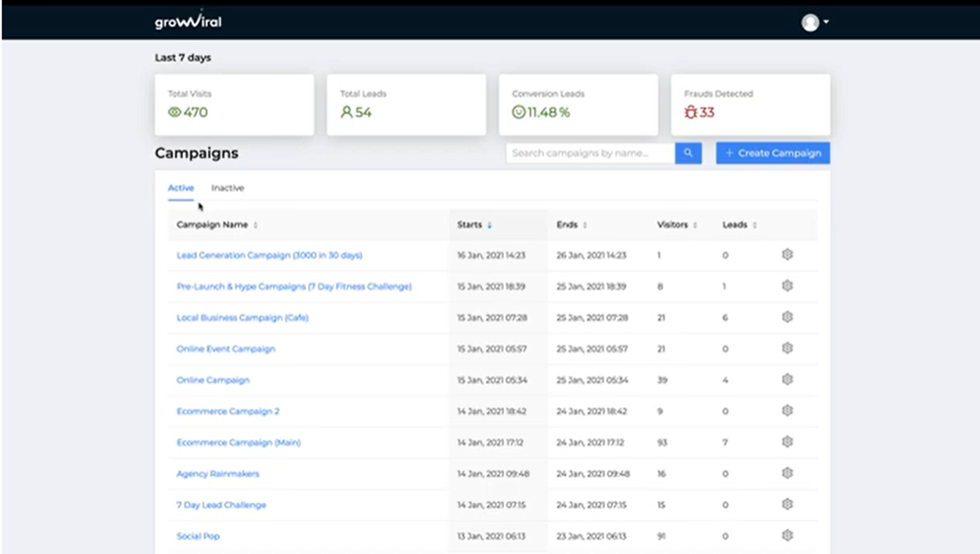Click the Visitors column header text
Screen dimensions: 980x554
click(672, 225)
